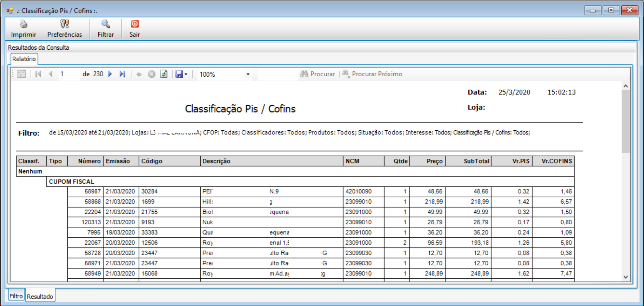Click the Descrição column header

pos(272,161)
